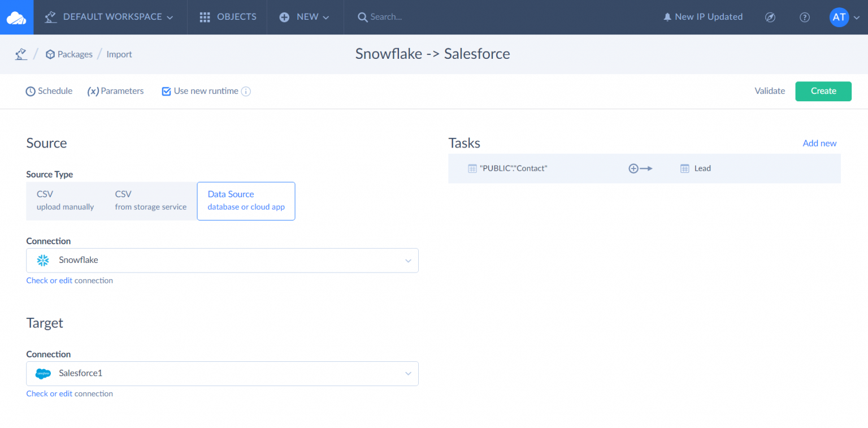Expand the Salesforce1 target connection dropdown
The width and height of the screenshot is (868, 428).
[407, 374]
